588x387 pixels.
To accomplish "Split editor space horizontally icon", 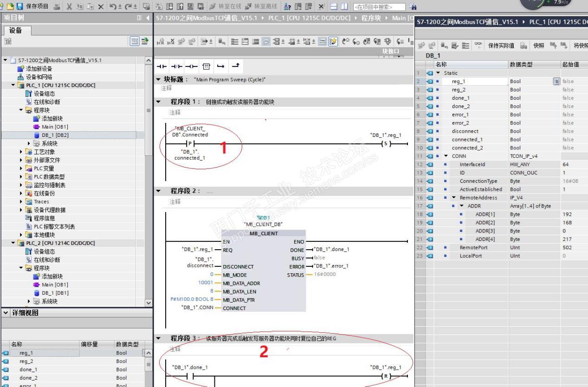I will [x=334, y=6].
